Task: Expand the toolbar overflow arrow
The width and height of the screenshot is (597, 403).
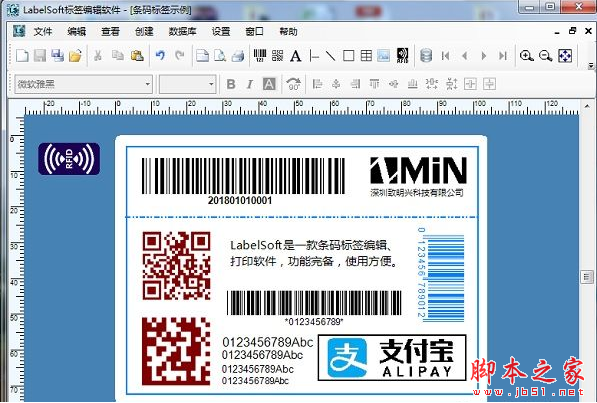Action: 591,66
